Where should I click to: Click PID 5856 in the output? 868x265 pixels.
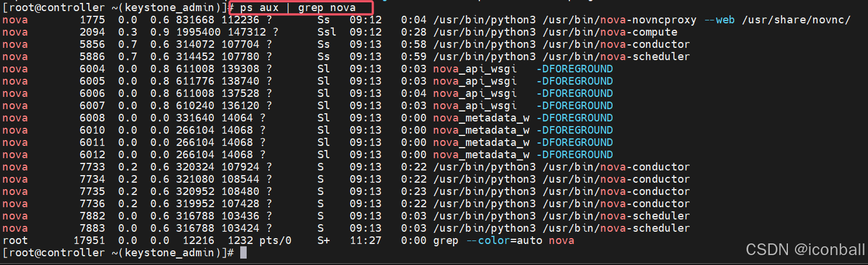coord(92,44)
